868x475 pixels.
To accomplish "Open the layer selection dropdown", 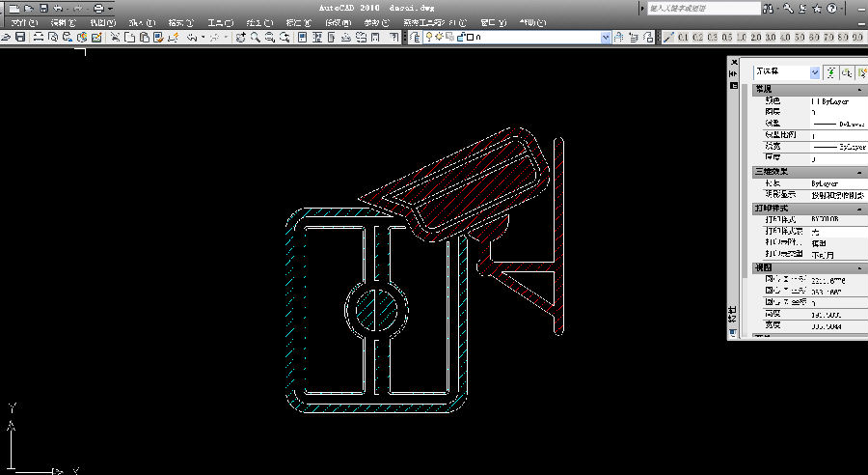I will pyautogui.click(x=606, y=38).
